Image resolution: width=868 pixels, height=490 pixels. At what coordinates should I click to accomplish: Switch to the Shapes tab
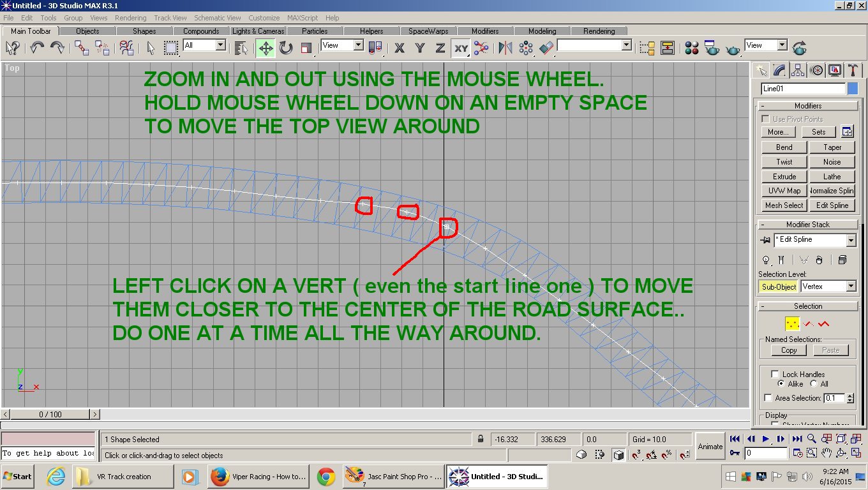click(144, 31)
